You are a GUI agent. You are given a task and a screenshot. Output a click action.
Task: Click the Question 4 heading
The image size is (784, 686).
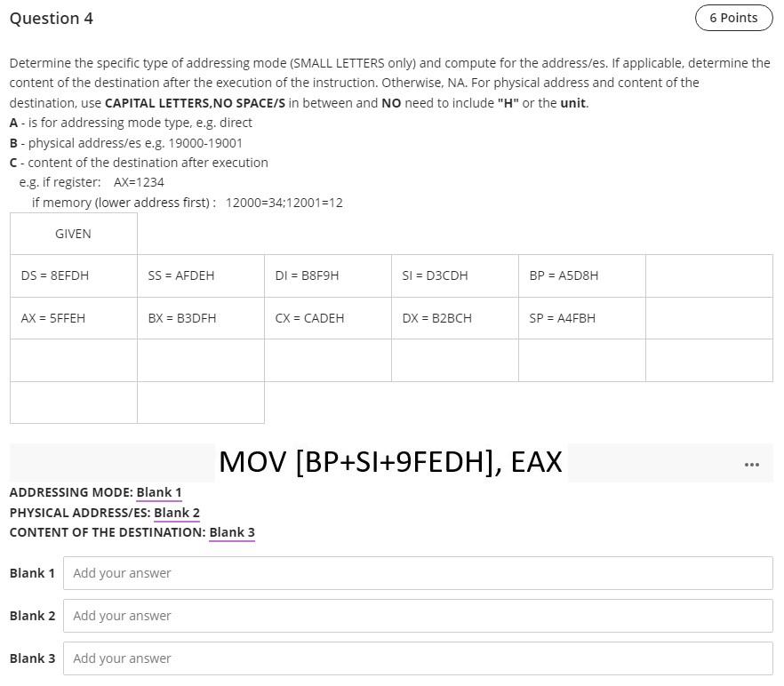[51, 18]
